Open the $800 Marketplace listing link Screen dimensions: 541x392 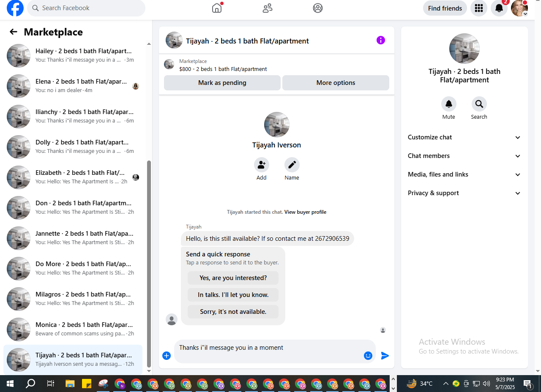coord(223,69)
